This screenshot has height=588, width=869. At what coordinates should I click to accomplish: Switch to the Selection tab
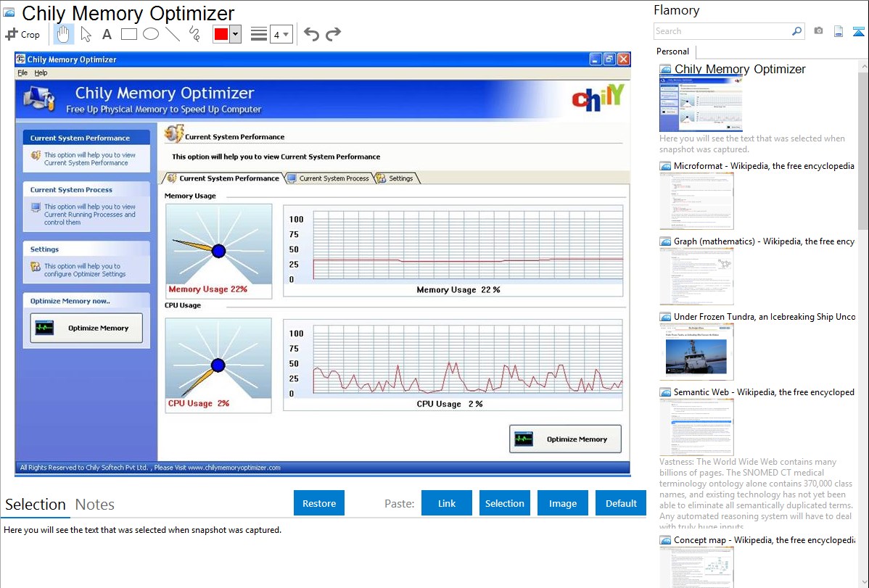tap(36, 505)
